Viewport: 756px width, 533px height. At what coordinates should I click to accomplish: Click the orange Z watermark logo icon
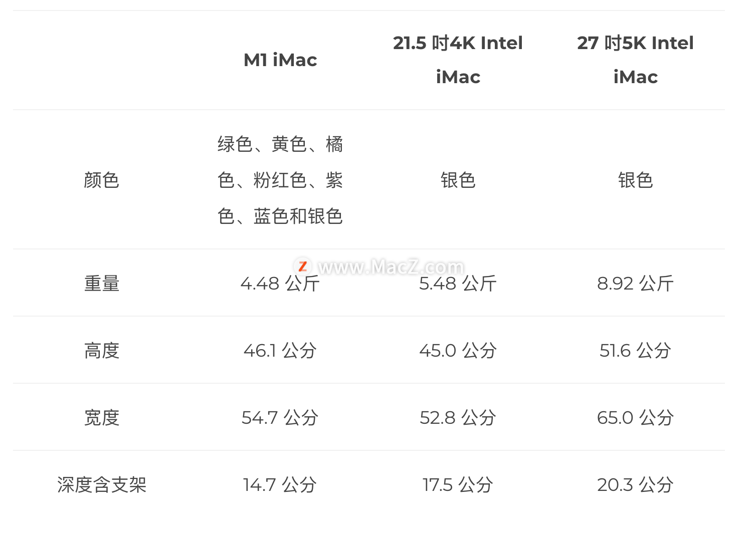coord(302,266)
